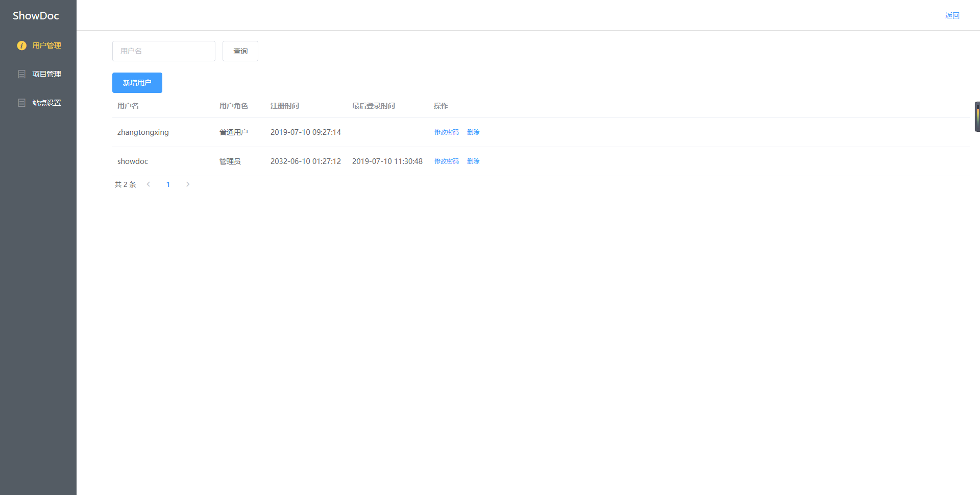Screen dimensions: 980x495
Task: Click the ShowDoc logo text
Action: coord(36,15)
